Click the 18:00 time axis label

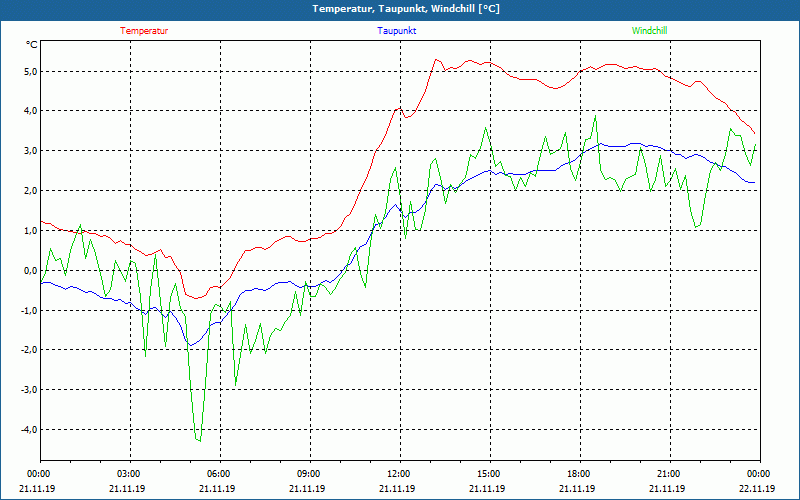coord(577,474)
